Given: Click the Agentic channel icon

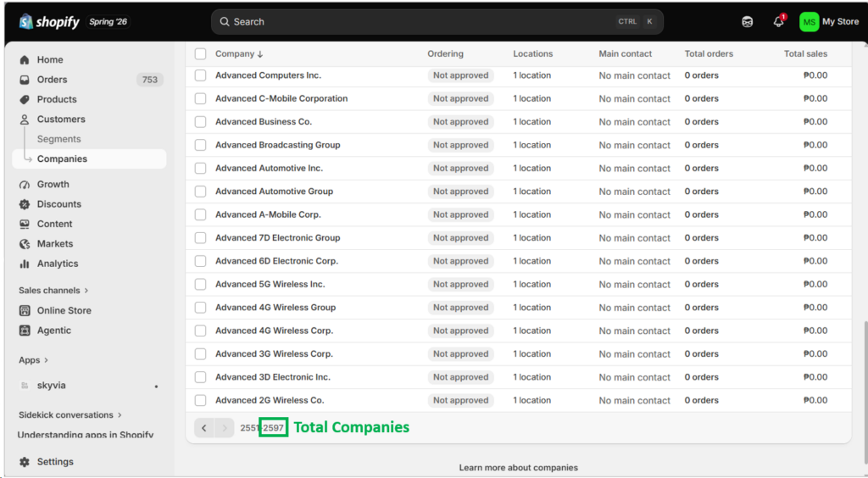Looking at the screenshot, I should click(25, 331).
